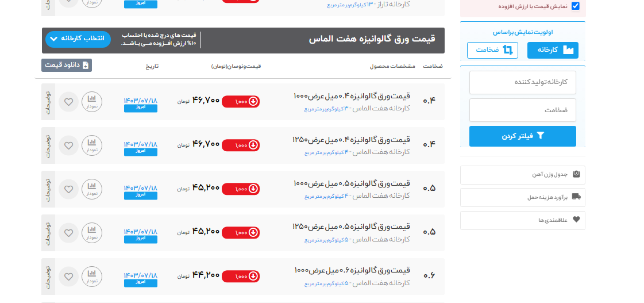Click فیلتر کردن button
Image resolution: width=644 pixels, height=303 pixels.
click(522, 136)
